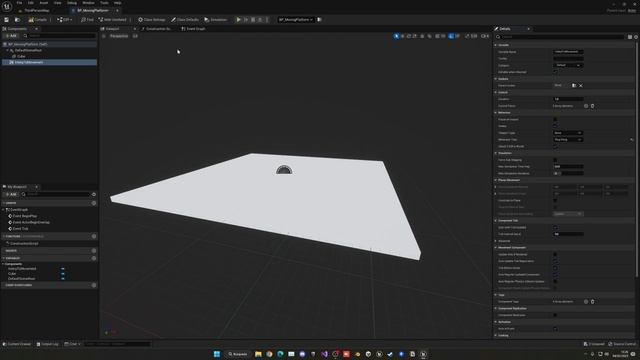Click Add in Components panel
The image size is (640, 360).
coord(11,36)
